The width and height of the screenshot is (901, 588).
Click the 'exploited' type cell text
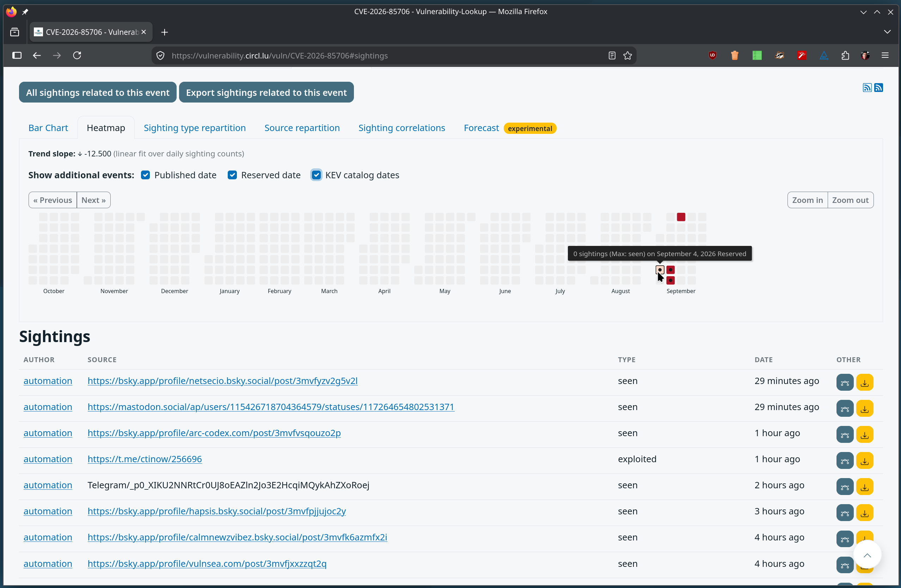[x=637, y=459]
